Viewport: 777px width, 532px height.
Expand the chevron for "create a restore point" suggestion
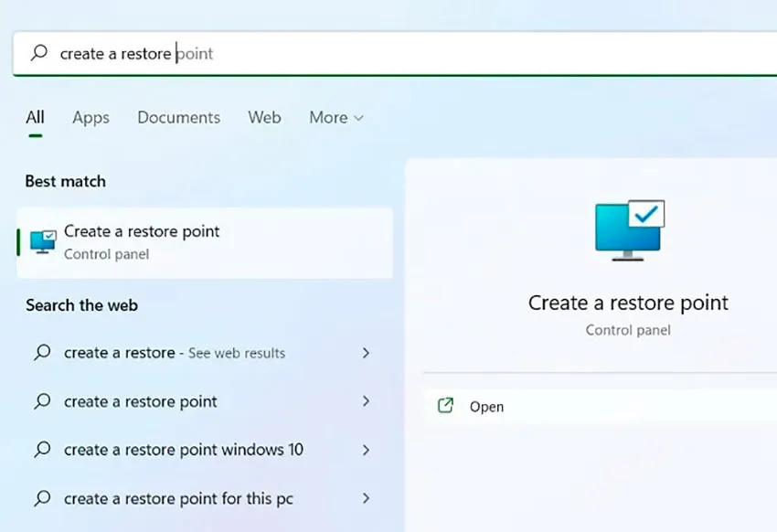click(367, 401)
